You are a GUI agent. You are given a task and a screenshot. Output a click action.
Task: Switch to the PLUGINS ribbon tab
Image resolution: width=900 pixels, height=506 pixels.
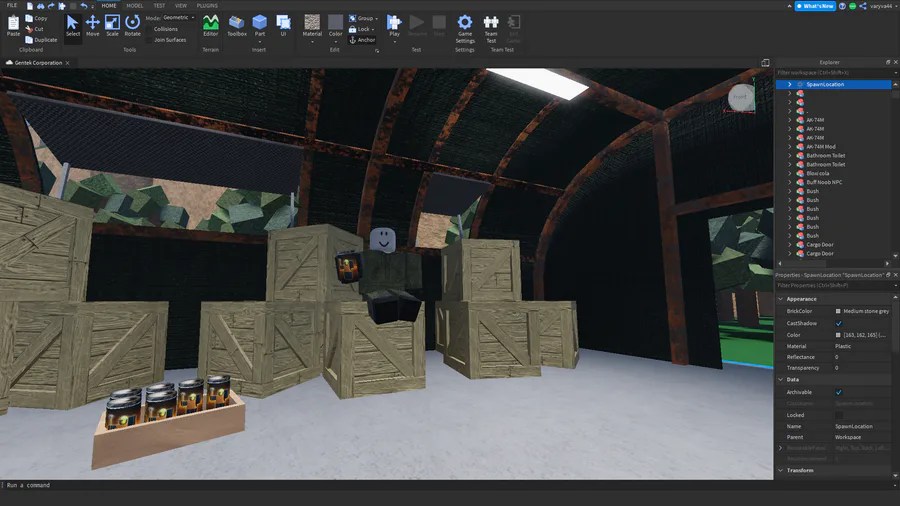click(207, 6)
